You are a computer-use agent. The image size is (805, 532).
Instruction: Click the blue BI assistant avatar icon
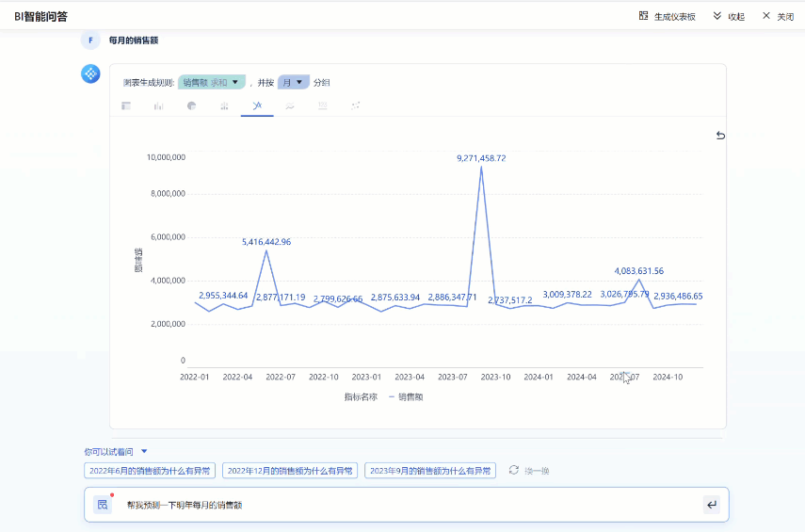coord(90,73)
